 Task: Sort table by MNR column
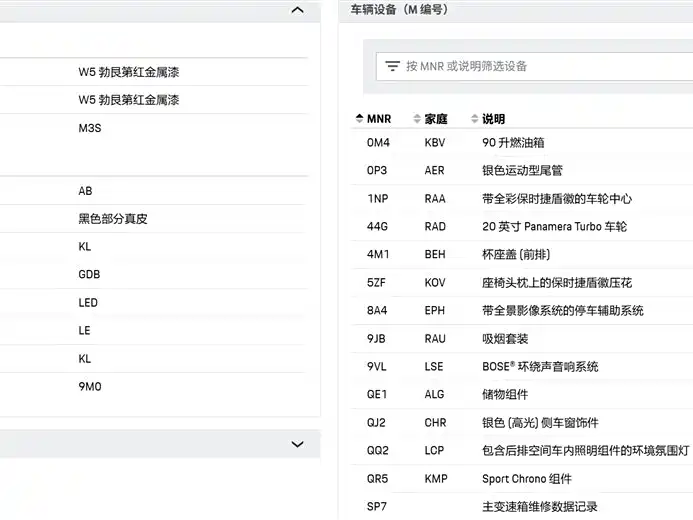coord(373,119)
